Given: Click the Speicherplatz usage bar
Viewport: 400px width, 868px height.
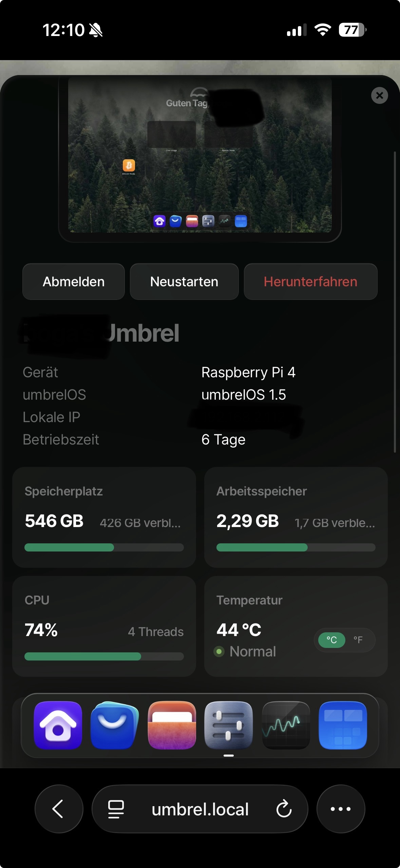Looking at the screenshot, I should coord(104,547).
